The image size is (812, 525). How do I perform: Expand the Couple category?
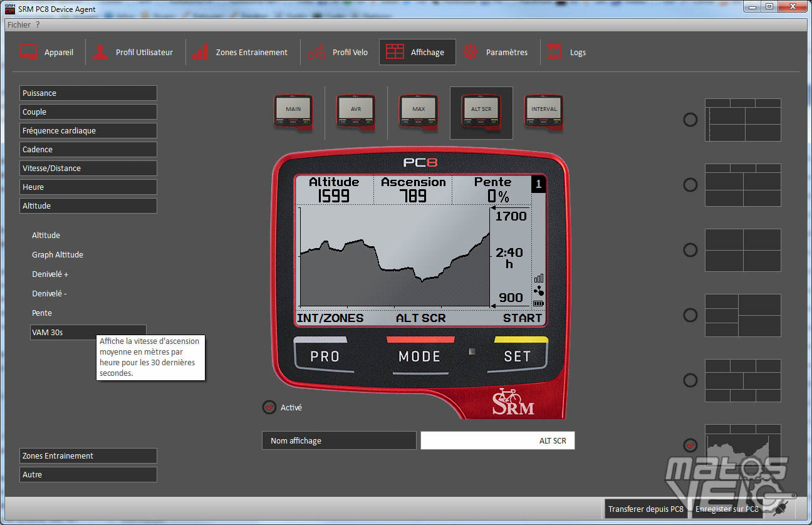click(88, 112)
